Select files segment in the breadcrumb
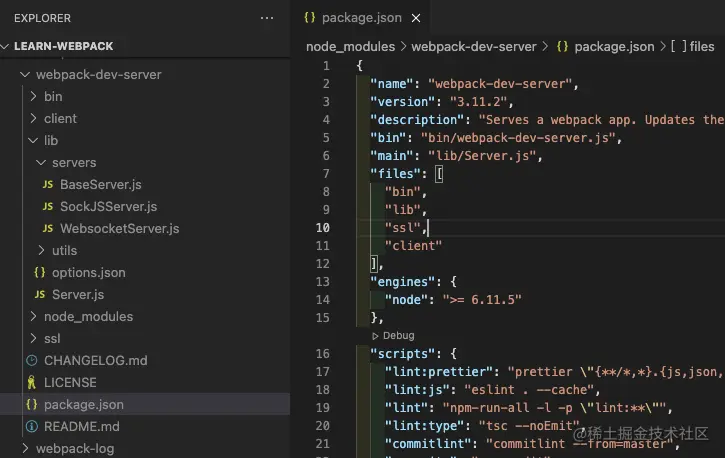Screen dimensions: 725x458 [702, 47]
